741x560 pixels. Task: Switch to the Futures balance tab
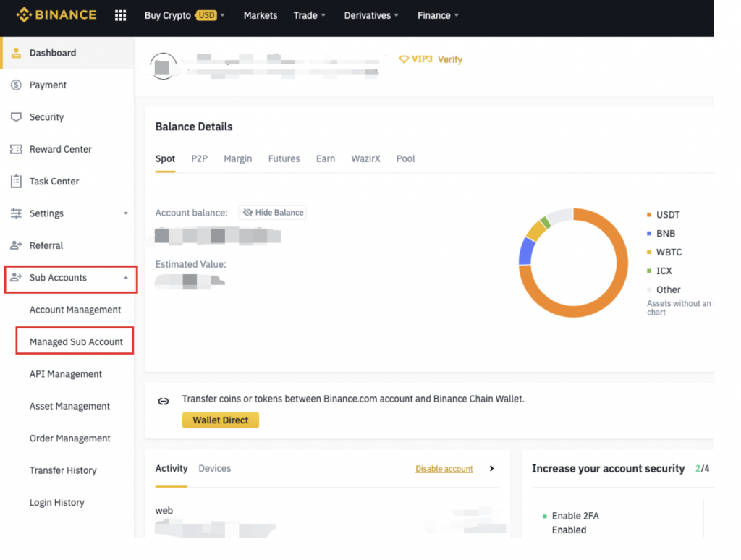click(284, 158)
